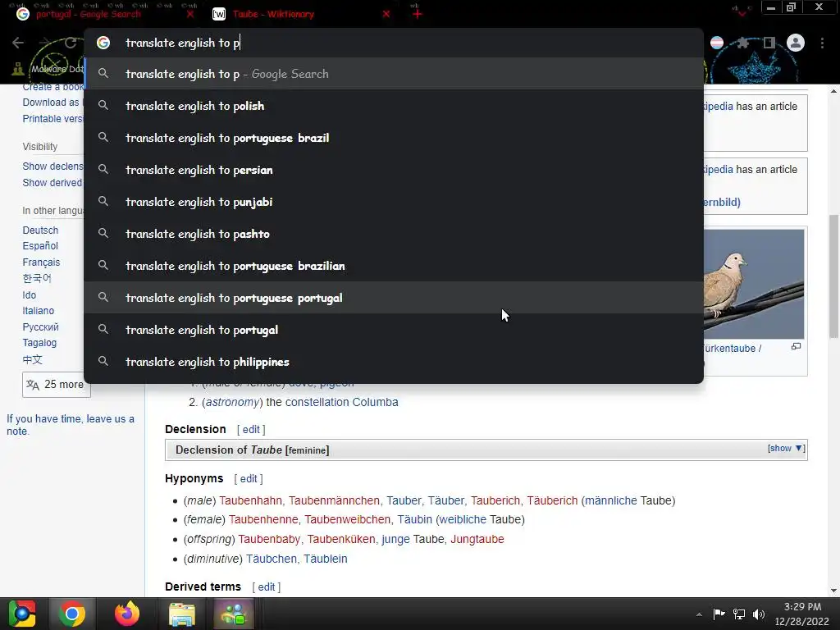
Task: Open Tagalog language link
Action: click(x=39, y=343)
